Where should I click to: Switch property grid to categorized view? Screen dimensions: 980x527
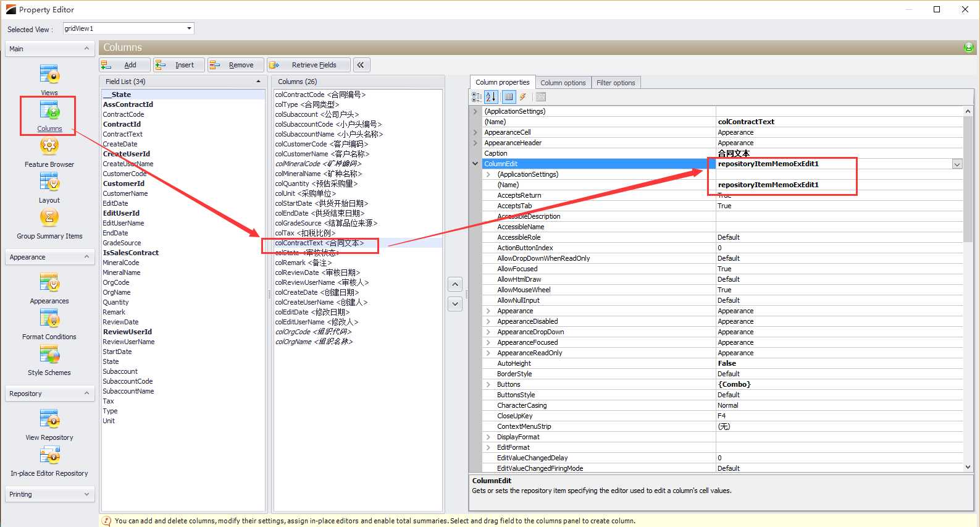[x=477, y=97]
